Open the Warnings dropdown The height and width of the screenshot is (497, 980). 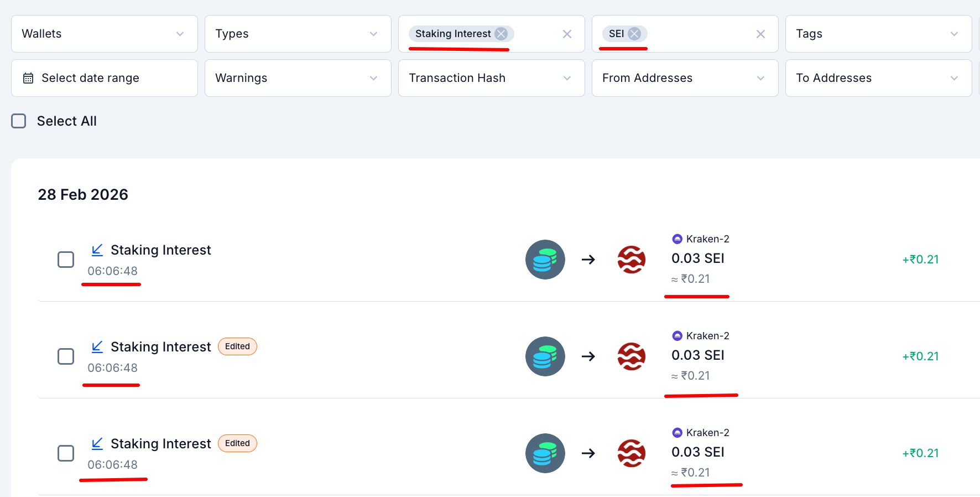(x=298, y=78)
